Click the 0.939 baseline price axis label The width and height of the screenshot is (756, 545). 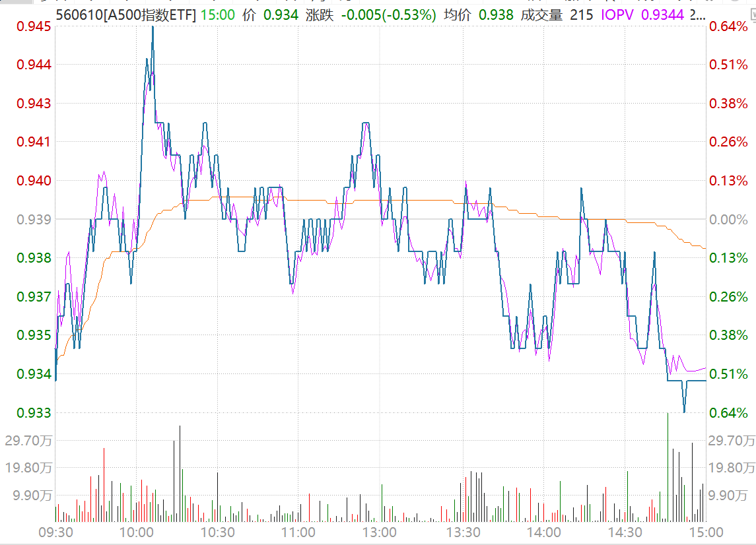coord(34,219)
